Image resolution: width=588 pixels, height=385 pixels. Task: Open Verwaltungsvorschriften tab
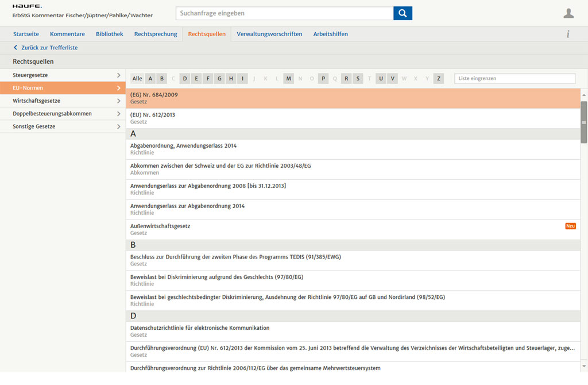coord(269,34)
